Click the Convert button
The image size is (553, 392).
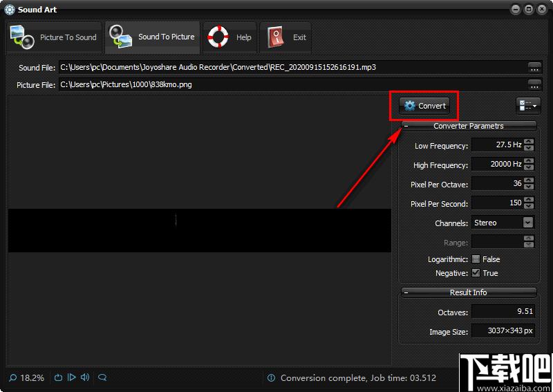[424, 106]
